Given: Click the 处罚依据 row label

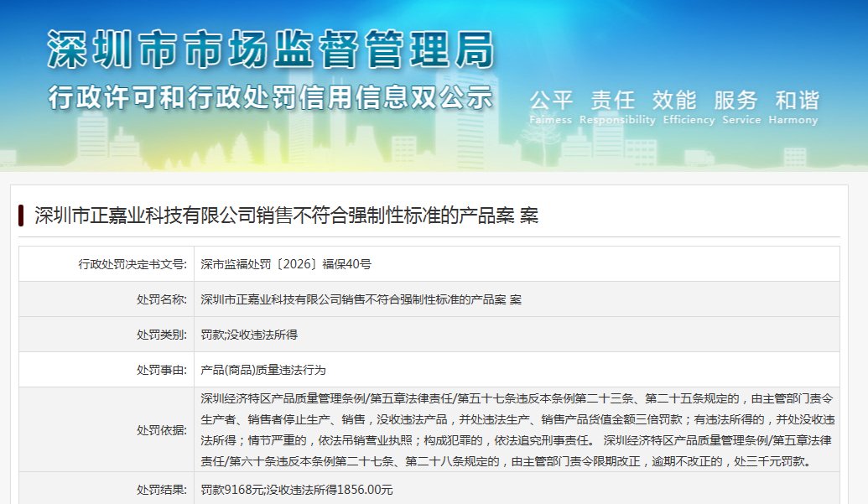Looking at the screenshot, I should click(162, 430).
